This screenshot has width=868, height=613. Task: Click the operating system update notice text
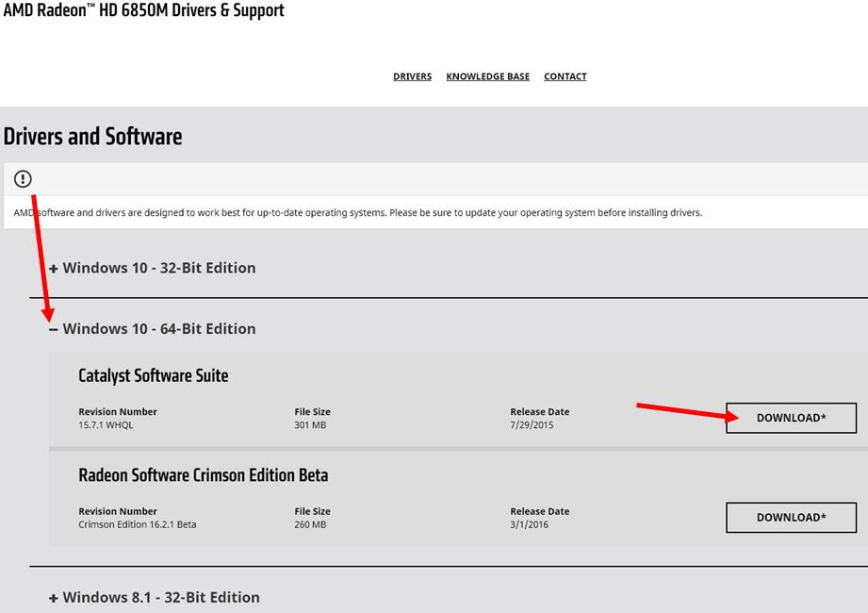coord(357,212)
